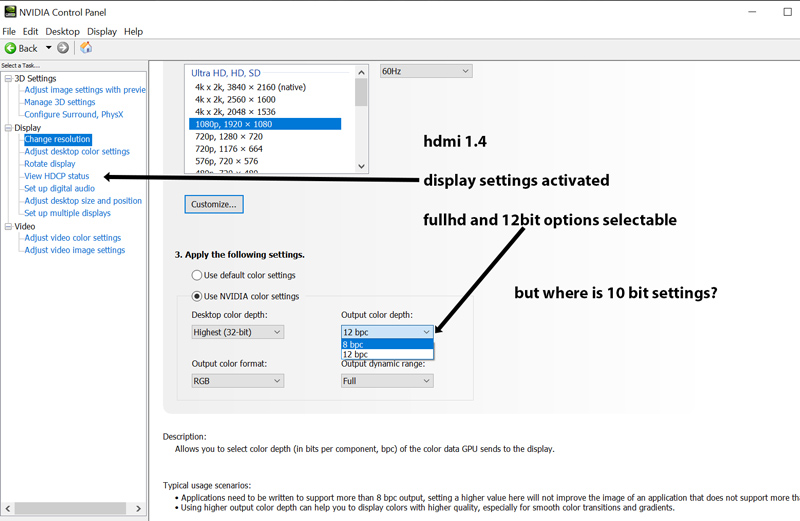Open Configure Surround, PhysX
The height and width of the screenshot is (521, 800).
tap(73, 114)
